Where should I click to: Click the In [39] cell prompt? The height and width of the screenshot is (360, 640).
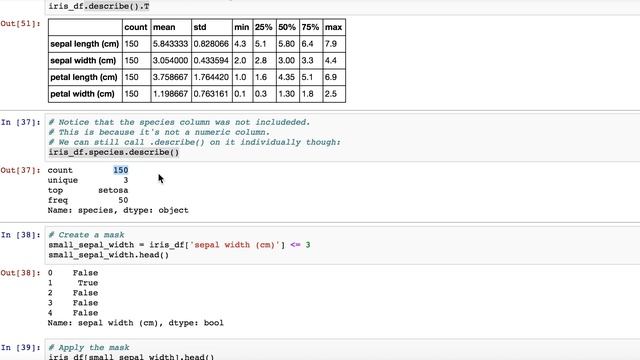20,348
